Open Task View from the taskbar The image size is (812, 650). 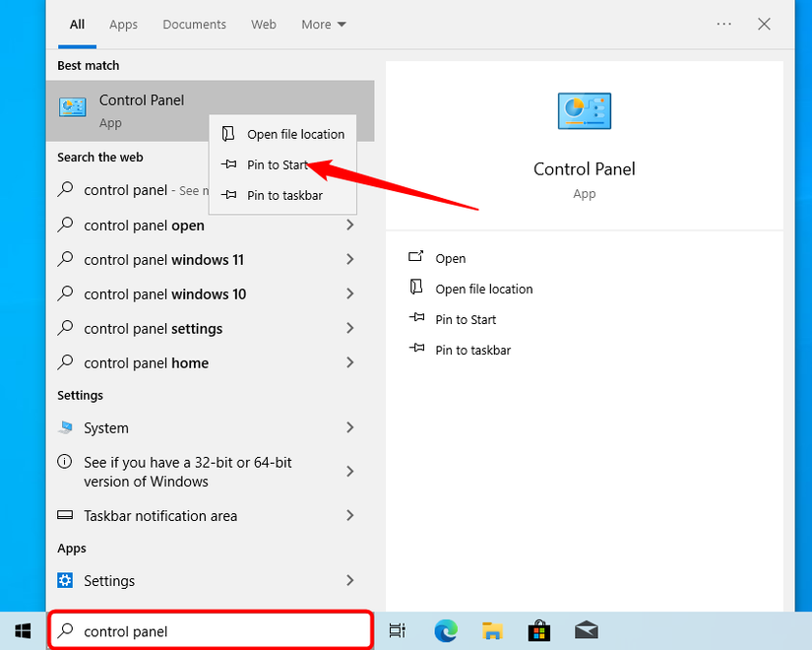[x=397, y=630]
